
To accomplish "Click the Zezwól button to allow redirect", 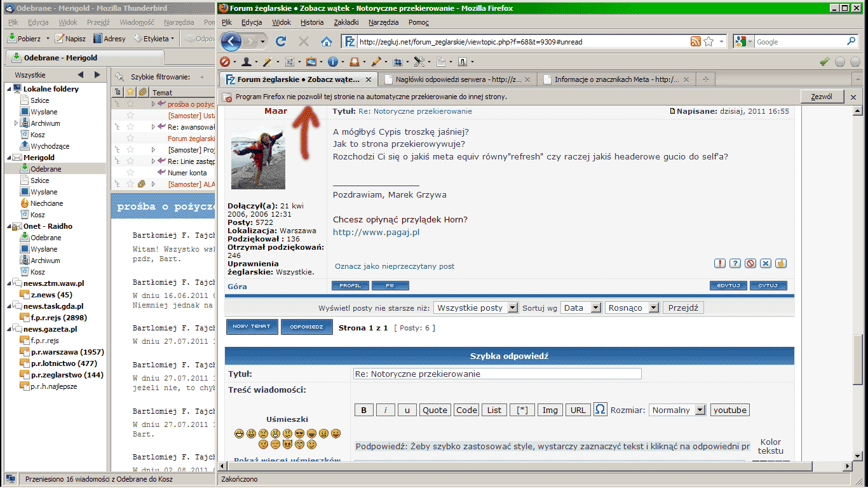I will pyautogui.click(x=822, y=97).
